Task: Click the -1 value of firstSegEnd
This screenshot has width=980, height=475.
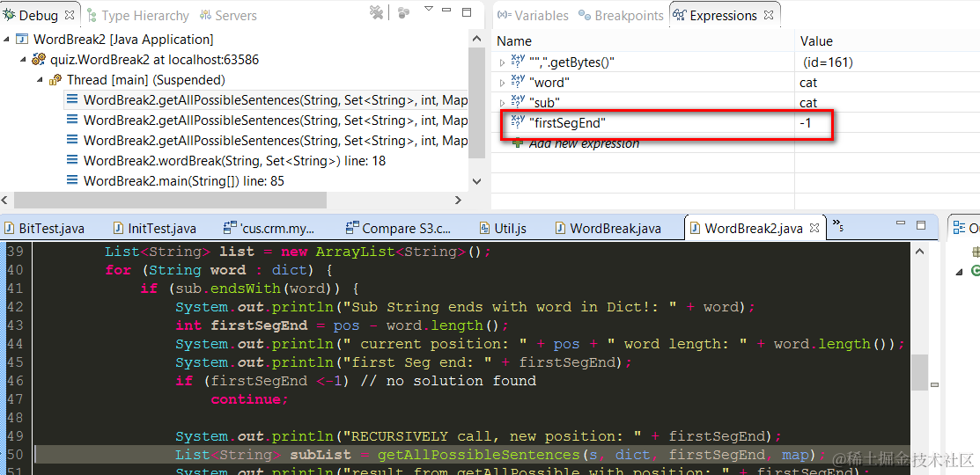Action: point(805,123)
